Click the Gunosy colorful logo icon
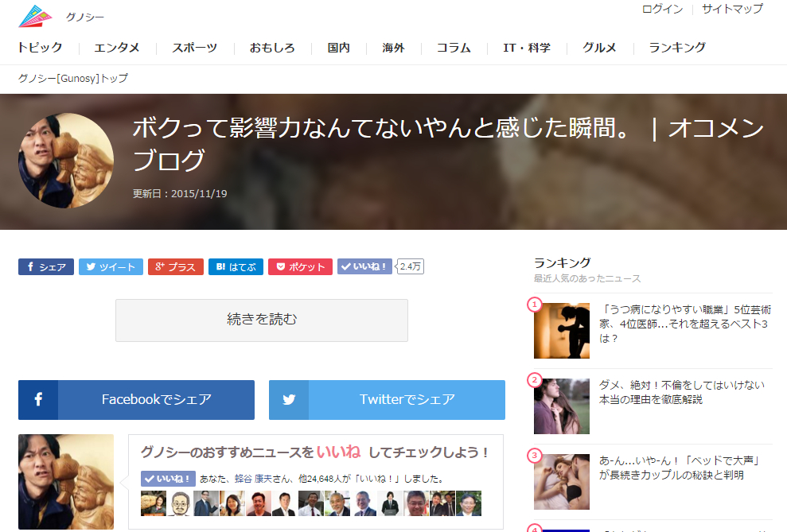Screen dimensions: 787x532 coord(35,16)
